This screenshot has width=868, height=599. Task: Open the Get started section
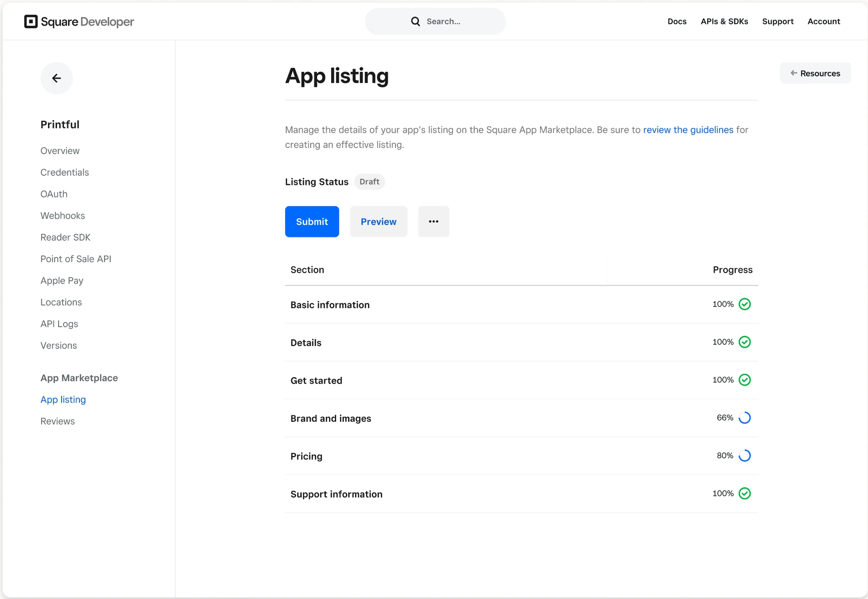click(x=521, y=381)
